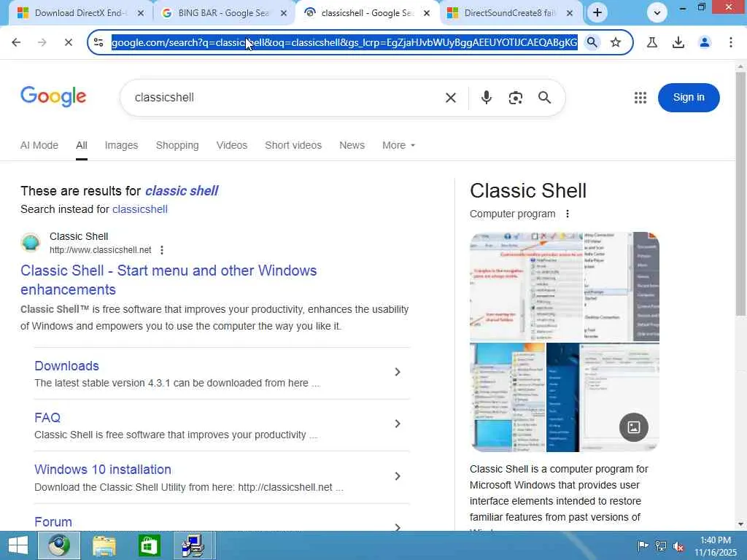Open the FAQ sitelink
Image resolution: width=747 pixels, height=560 pixels.
click(x=47, y=418)
